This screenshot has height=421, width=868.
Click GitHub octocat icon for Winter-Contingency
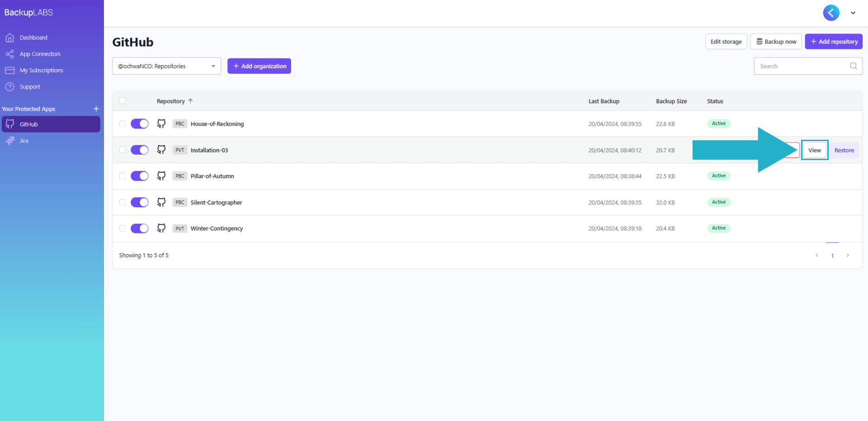tap(161, 228)
